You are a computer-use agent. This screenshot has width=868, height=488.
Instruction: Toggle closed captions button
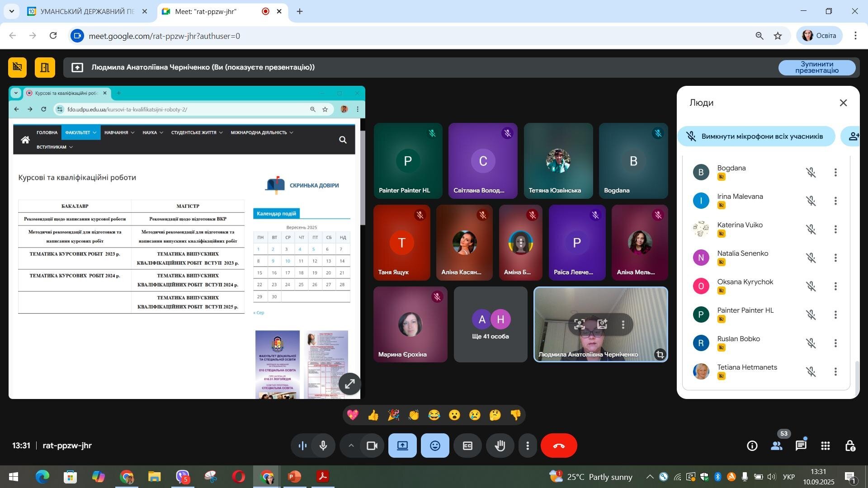point(467,446)
